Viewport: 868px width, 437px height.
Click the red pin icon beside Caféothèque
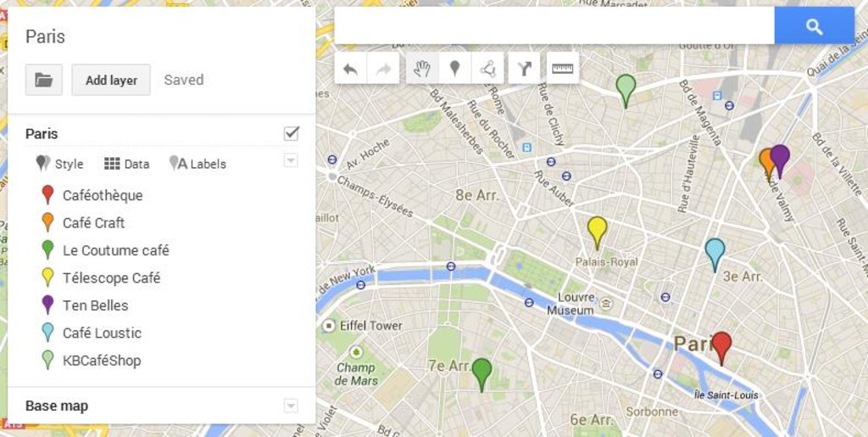(x=47, y=194)
